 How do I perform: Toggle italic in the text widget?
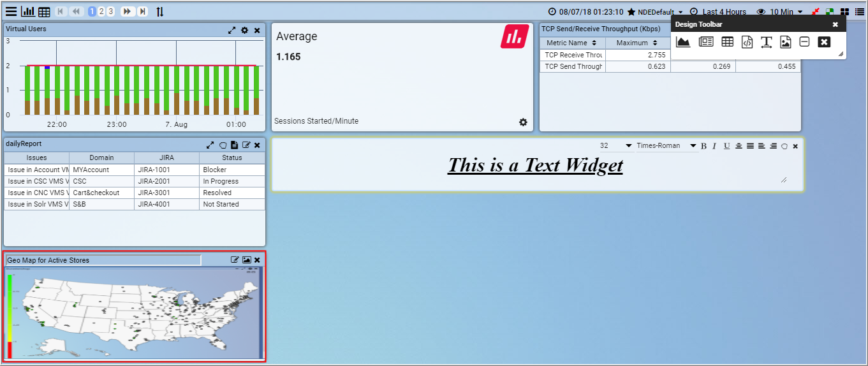[x=714, y=146]
